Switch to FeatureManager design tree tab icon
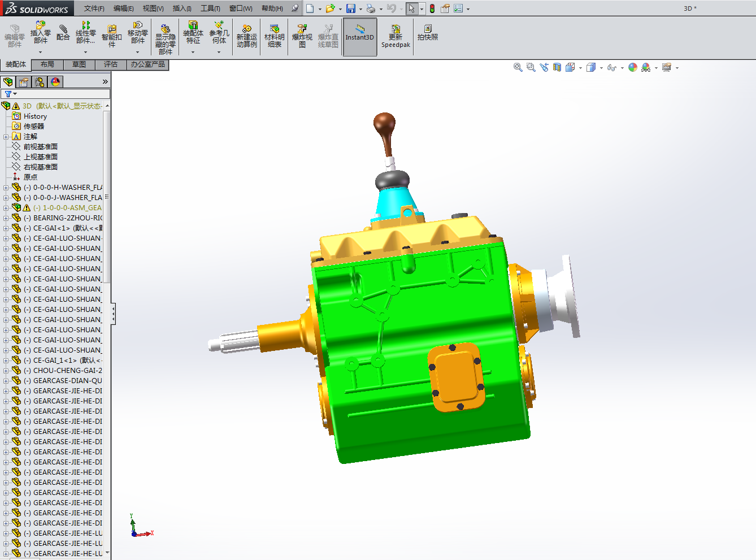Viewport: 756px width, 560px height. coord(8,82)
